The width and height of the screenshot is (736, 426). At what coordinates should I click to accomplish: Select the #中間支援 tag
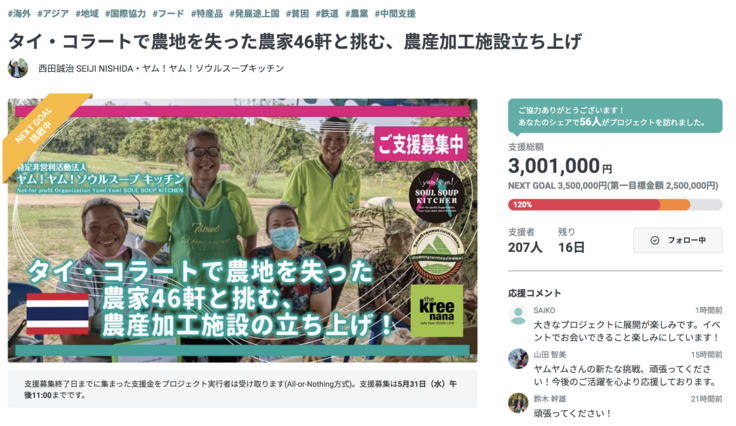pos(395,14)
